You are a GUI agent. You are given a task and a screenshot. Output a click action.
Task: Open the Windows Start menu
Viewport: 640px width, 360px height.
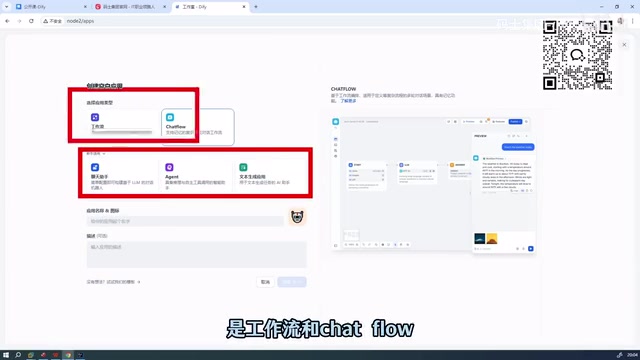click(6, 355)
